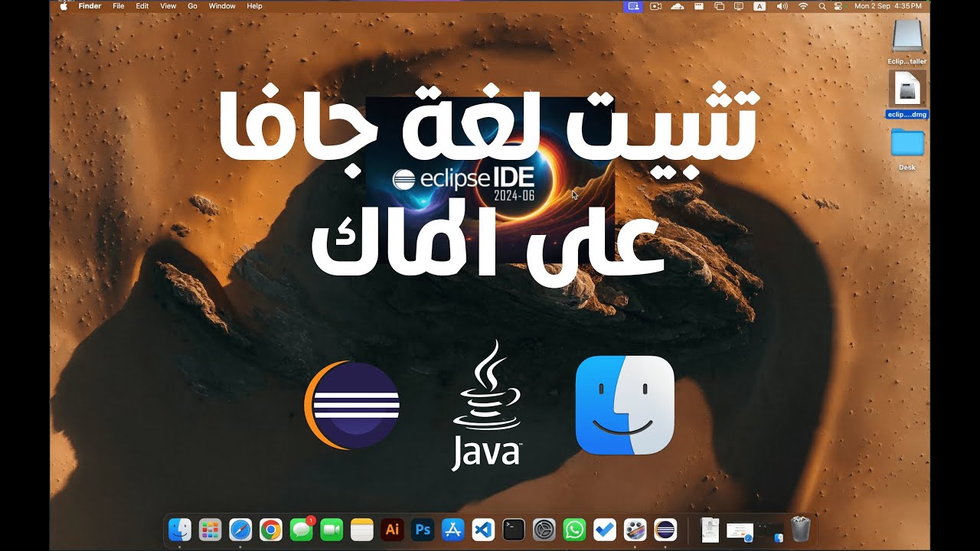This screenshot has width=980, height=551.
Task: Select the Eclipse Installer drive on desktop
Action: coord(907,41)
